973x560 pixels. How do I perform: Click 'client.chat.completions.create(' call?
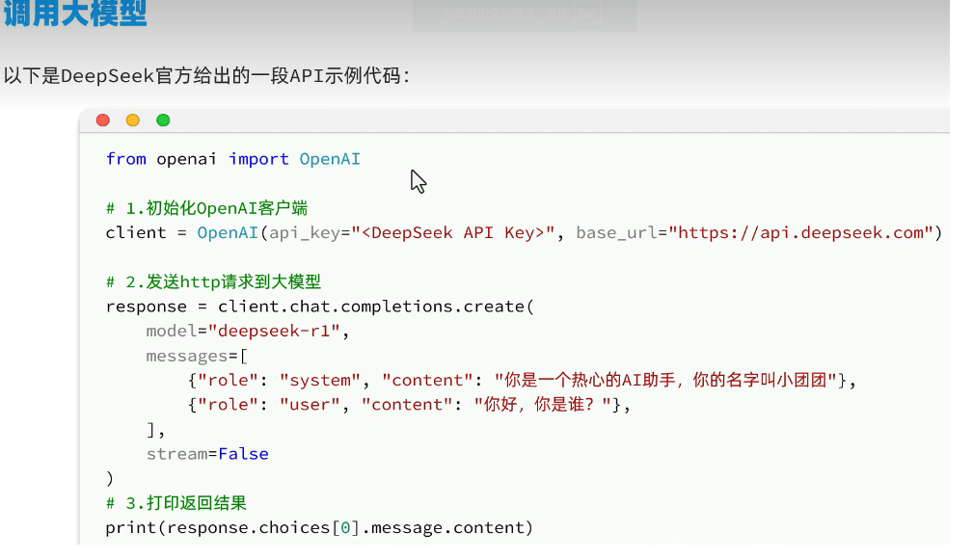tap(375, 307)
